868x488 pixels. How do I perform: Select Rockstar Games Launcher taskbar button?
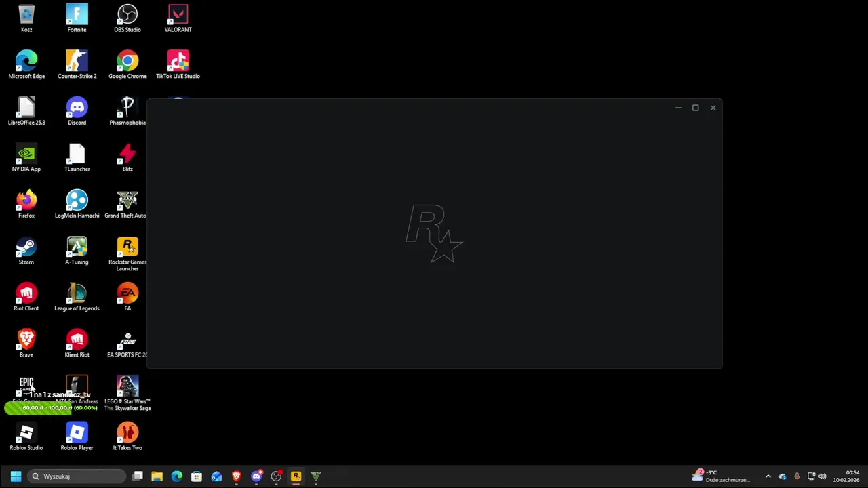click(x=296, y=476)
